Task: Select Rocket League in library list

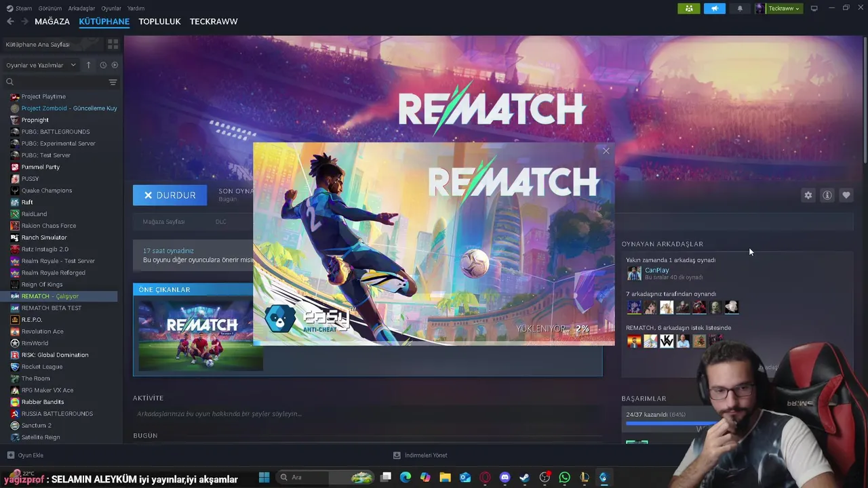Action: [x=63, y=367]
